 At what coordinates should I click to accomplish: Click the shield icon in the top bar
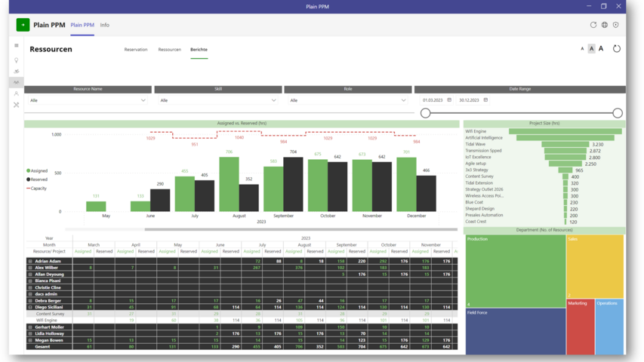pos(616,25)
